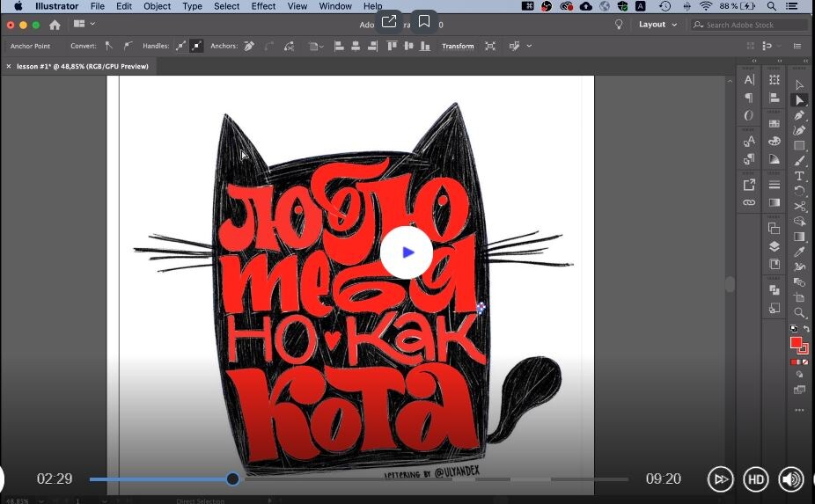
Task: Select the Paintbrush tool
Action: tap(799, 161)
